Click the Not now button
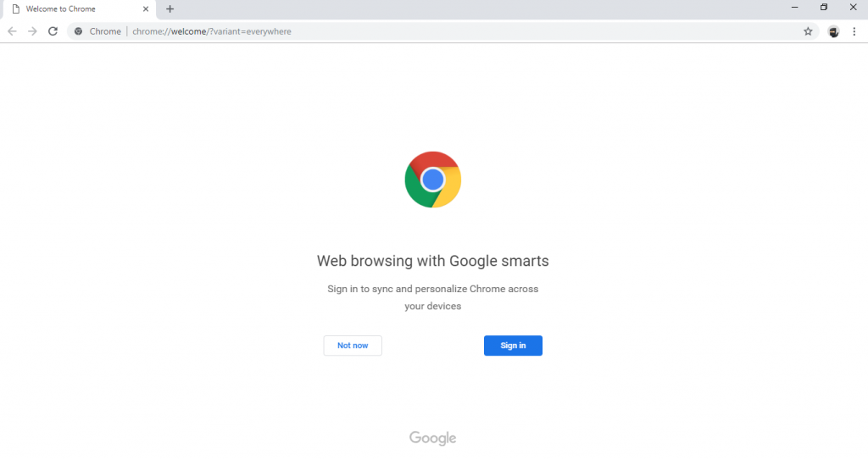This screenshot has width=868, height=459. (x=353, y=346)
